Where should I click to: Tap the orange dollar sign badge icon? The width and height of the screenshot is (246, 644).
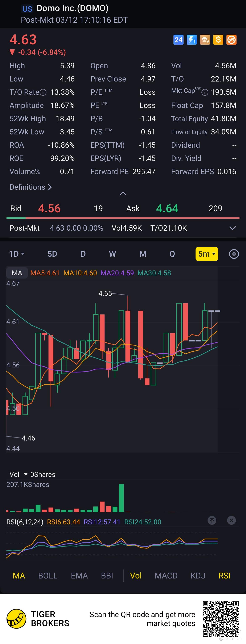(218, 40)
